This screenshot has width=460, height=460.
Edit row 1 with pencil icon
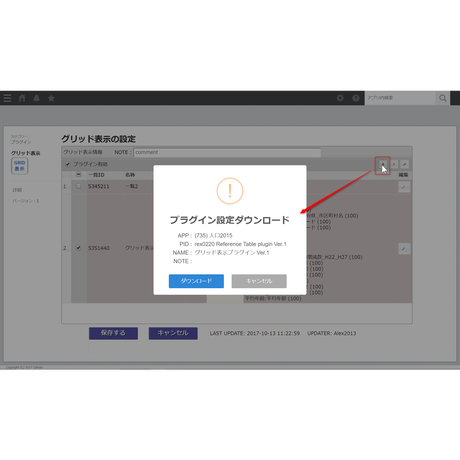click(x=404, y=187)
